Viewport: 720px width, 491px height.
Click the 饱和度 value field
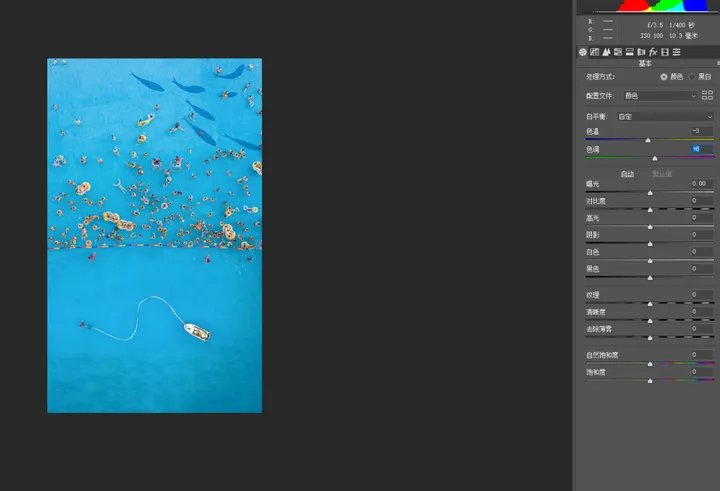click(702, 372)
